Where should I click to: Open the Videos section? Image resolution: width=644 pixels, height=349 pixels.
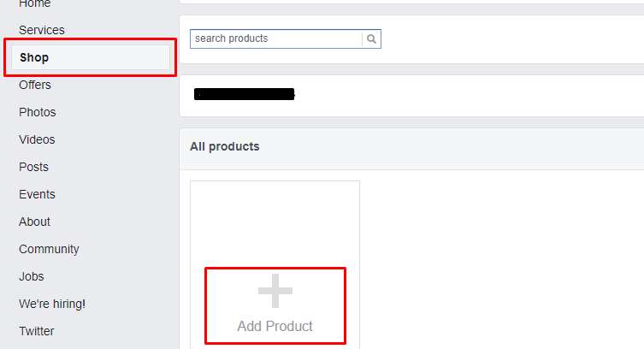[x=37, y=139]
